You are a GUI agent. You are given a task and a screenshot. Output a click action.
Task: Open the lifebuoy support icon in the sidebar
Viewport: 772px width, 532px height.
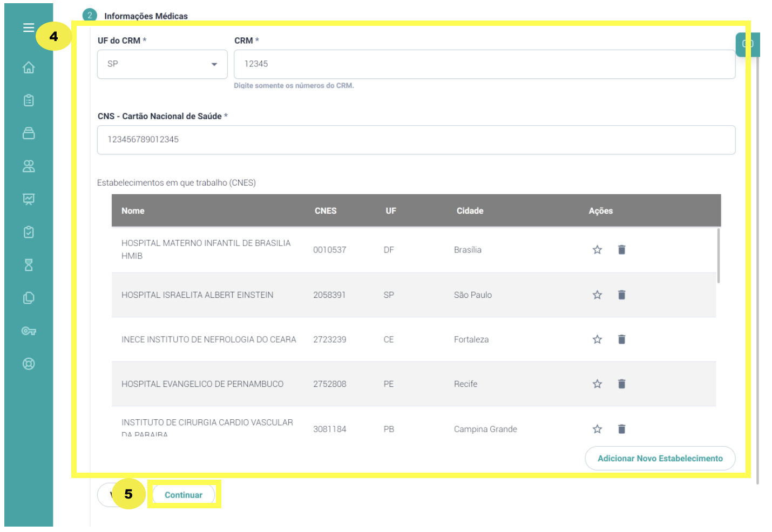coord(29,364)
